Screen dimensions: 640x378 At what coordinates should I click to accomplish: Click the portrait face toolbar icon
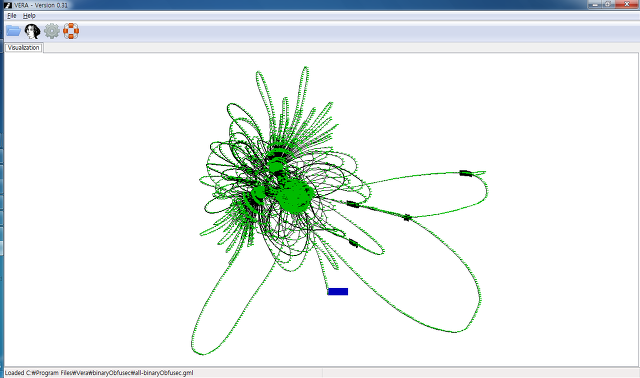pyautogui.click(x=32, y=31)
